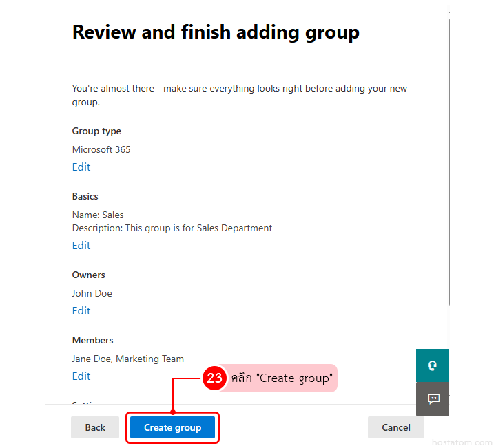Click the feedback chat bubble icon
The image size is (496, 448).
(x=433, y=399)
